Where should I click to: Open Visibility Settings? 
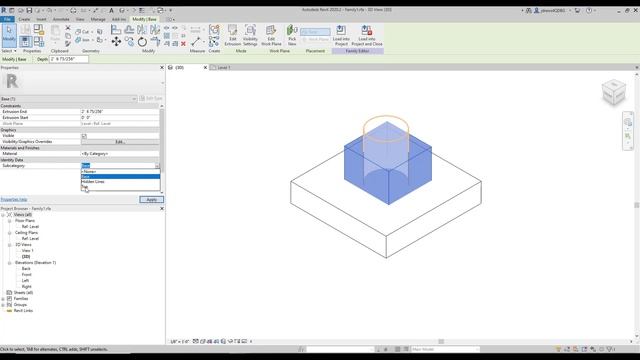point(250,35)
